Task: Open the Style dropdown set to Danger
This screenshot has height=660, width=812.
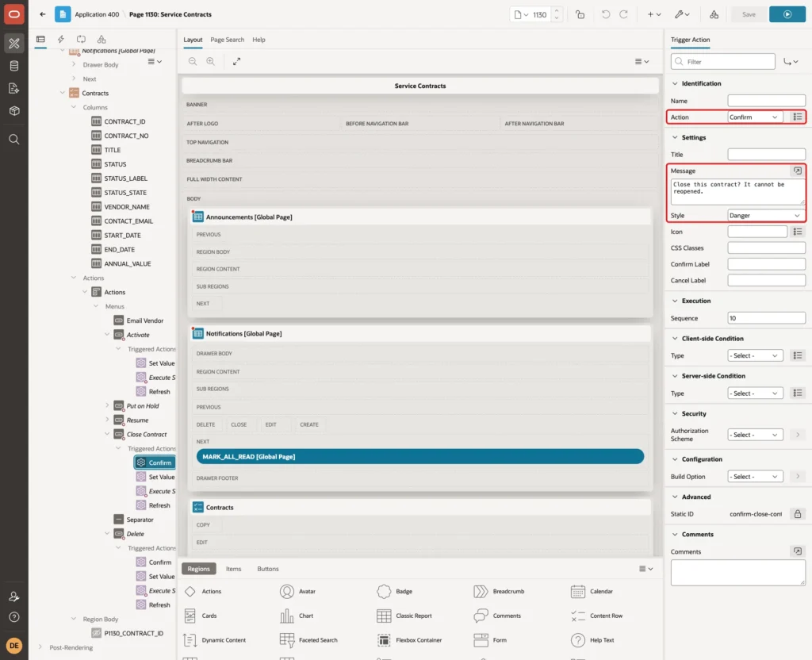Action: pos(766,216)
